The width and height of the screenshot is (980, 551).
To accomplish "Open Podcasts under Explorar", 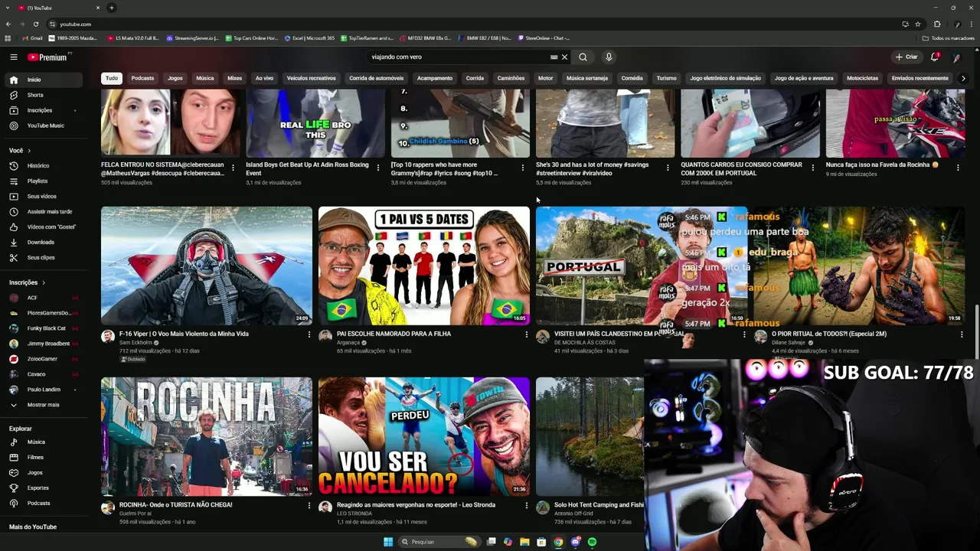I will click(44, 504).
